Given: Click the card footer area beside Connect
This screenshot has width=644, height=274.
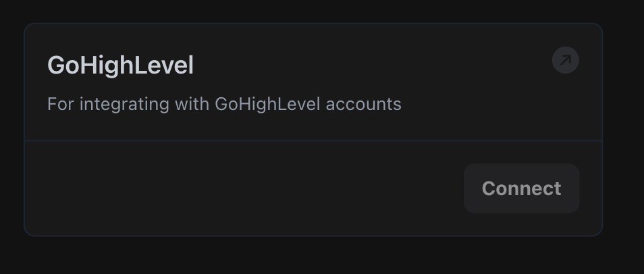Looking at the screenshot, I should [x=243, y=188].
